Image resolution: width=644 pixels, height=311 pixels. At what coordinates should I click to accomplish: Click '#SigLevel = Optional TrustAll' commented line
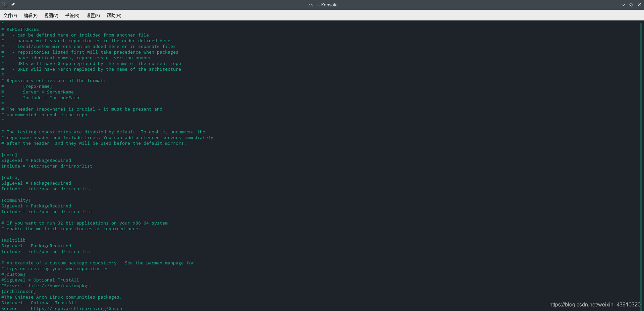click(x=40, y=280)
